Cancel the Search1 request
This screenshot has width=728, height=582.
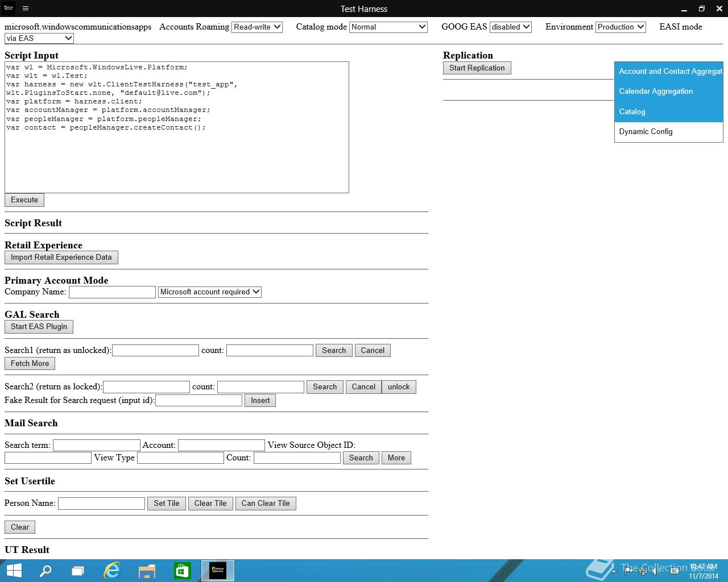tap(373, 351)
